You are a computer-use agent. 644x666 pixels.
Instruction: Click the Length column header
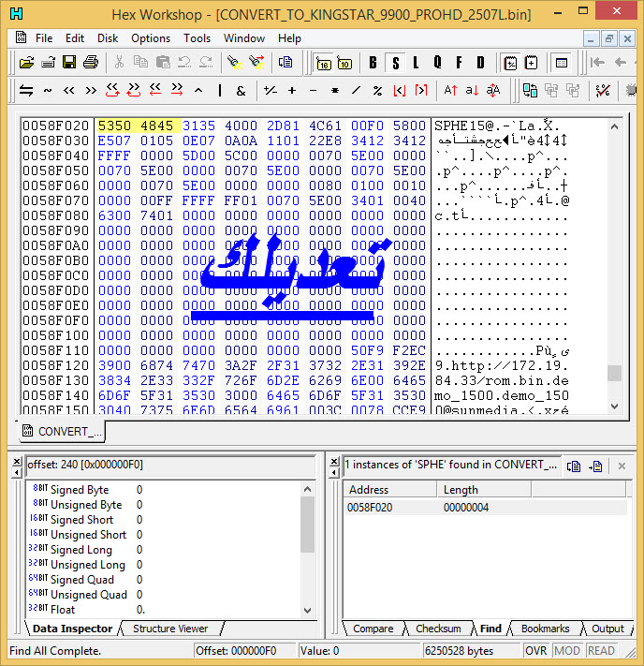(x=484, y=490)
